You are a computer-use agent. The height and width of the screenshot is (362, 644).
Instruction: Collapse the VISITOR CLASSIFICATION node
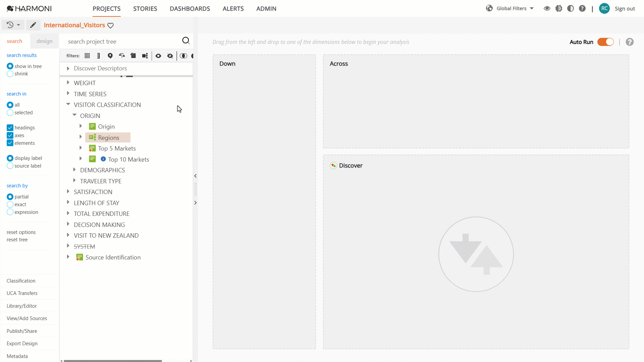68,104
